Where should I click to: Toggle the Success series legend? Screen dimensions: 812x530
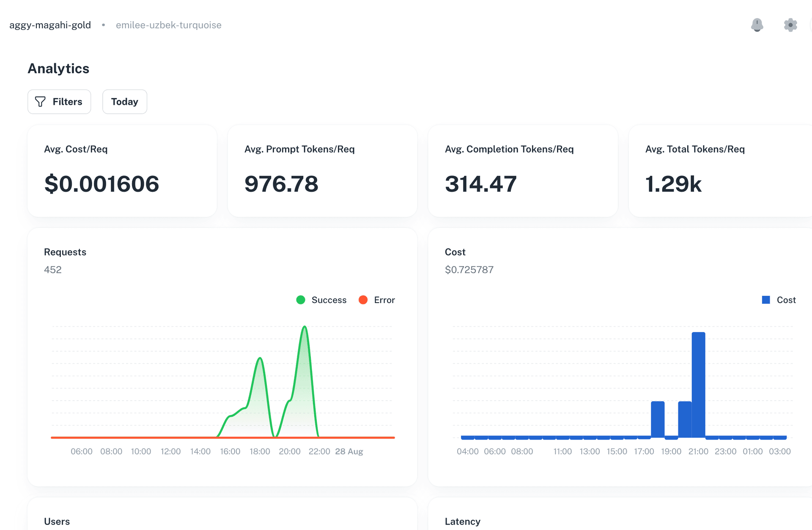[x=321, y=300]
